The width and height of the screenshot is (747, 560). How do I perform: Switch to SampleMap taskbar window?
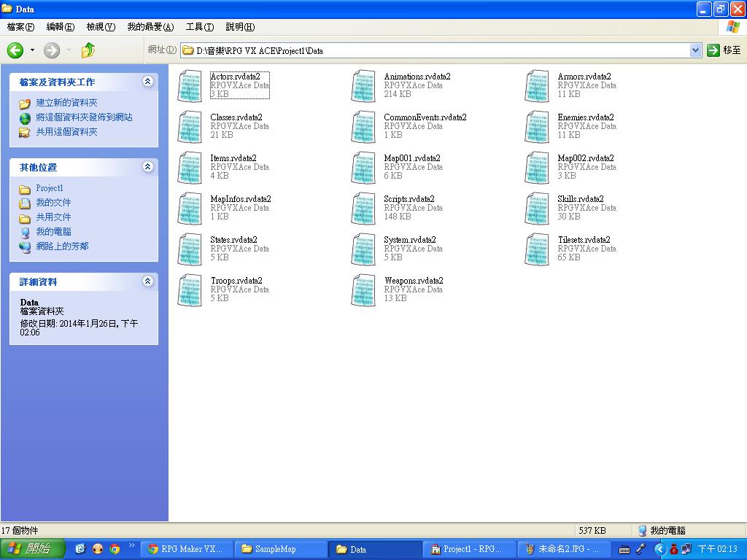pyautogui.click(x=282, y=549)
